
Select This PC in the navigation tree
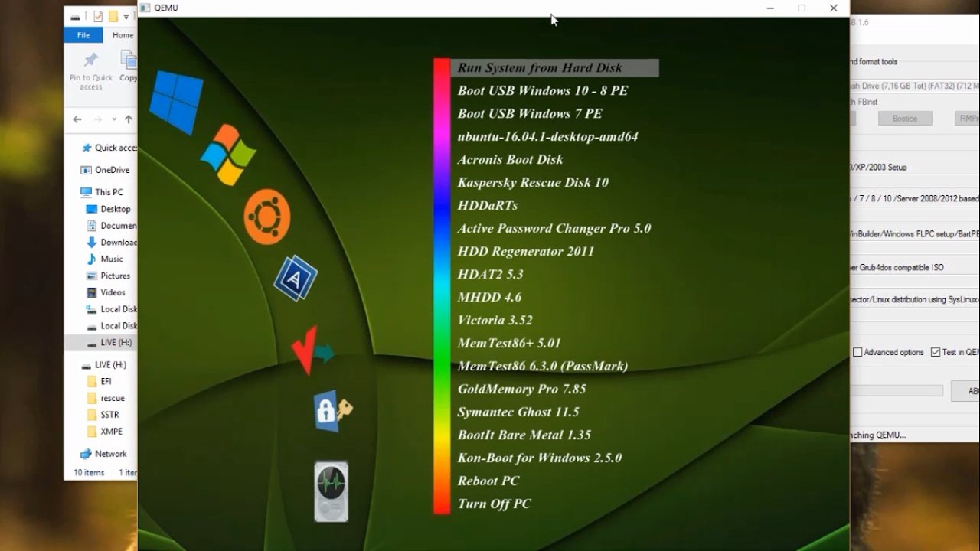tap(101, 192)
